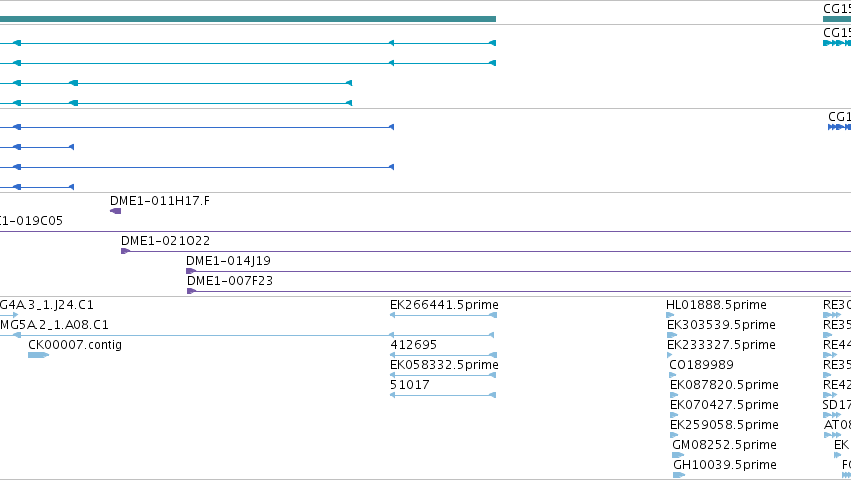Open the GM08252.5prime label
Viewport: 851px width, 480px height.
[x=724, y=445]
